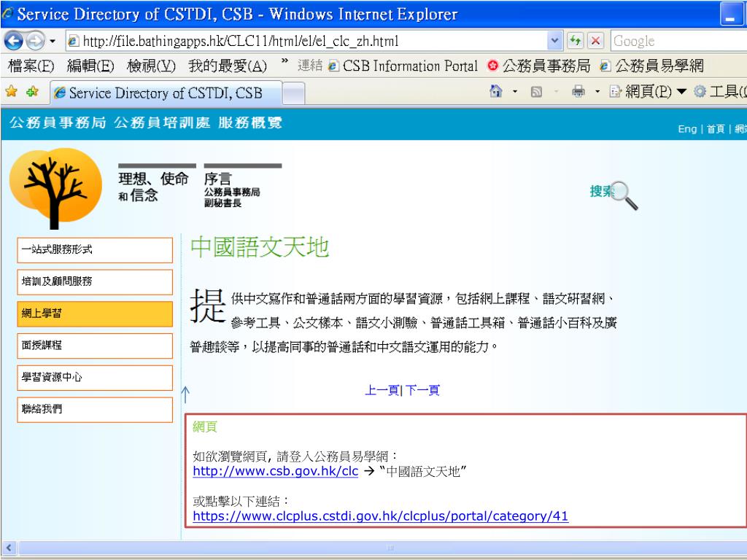Click the RSS feeds icon
Viewport: 747px width, 560px height.
tap(536, 91)
